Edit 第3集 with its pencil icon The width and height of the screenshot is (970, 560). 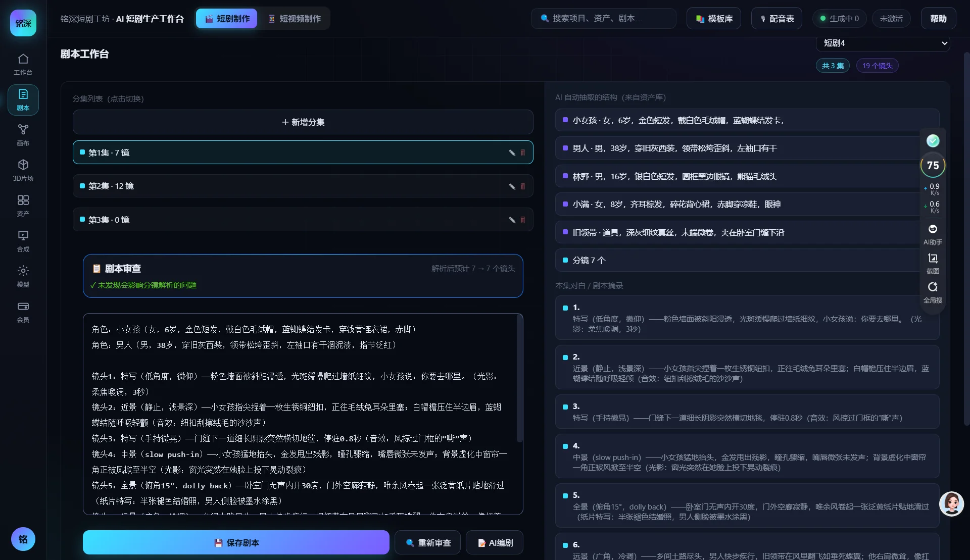click(512, 220)
